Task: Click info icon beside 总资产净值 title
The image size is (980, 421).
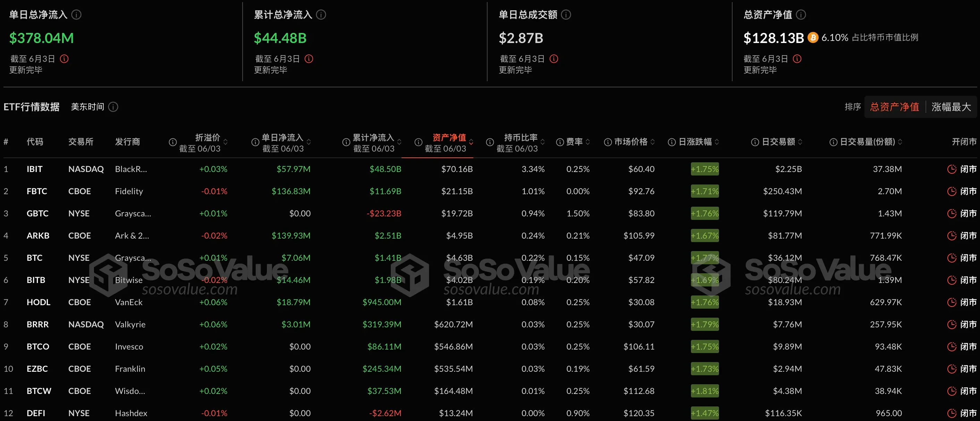Action: click(801, 15)
